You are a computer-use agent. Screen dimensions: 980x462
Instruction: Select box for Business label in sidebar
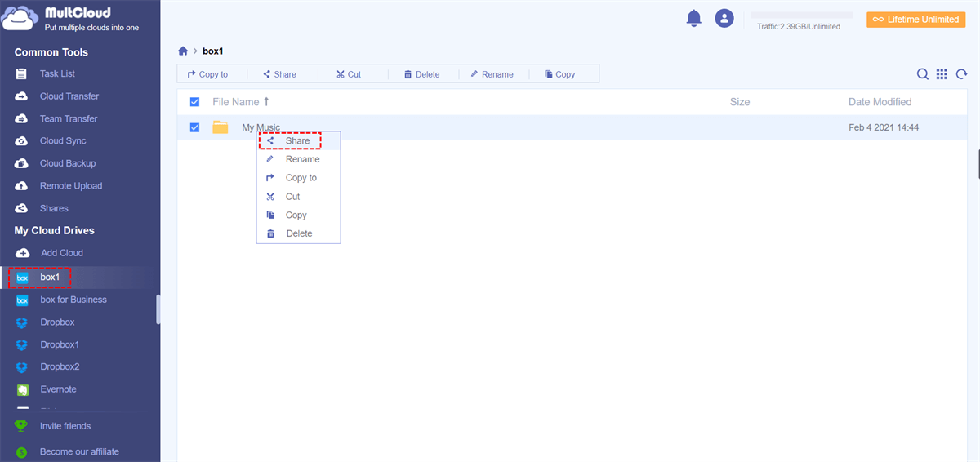pos(73,300)
